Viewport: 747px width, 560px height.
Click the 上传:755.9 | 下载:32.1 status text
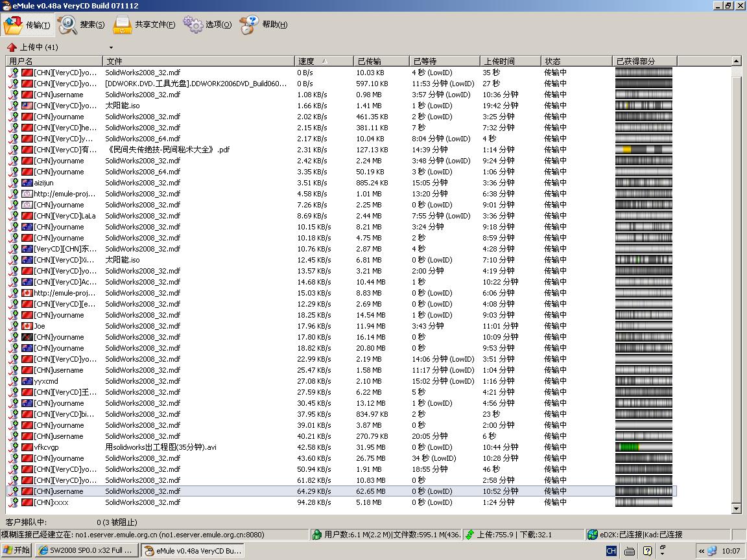pos(514,535)
